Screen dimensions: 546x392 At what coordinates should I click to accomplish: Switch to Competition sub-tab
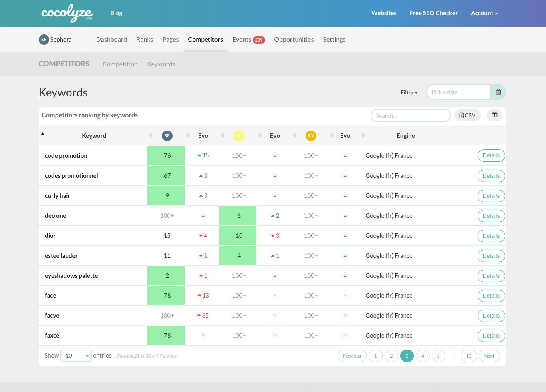click(x=120, y=64)
